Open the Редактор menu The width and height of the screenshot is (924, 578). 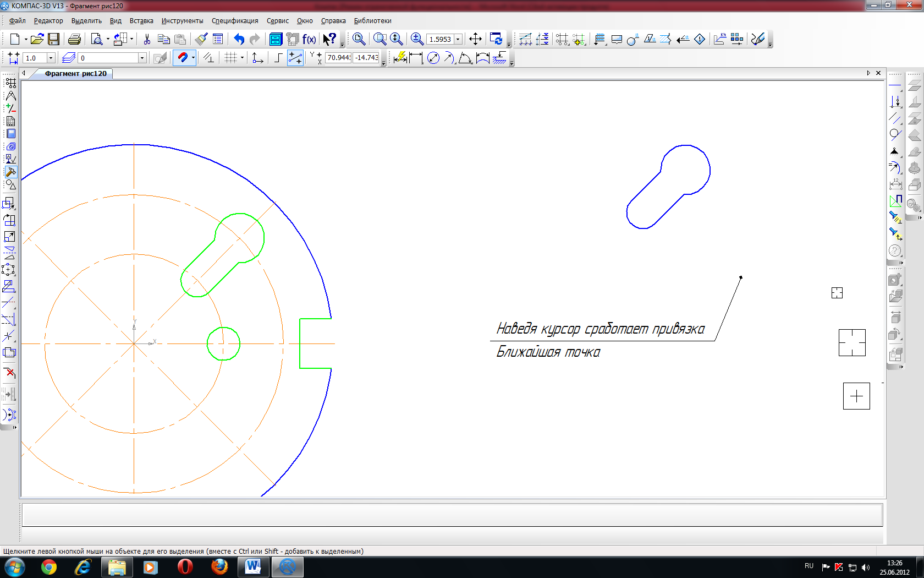pyautogui.click(x=48, y=21)
